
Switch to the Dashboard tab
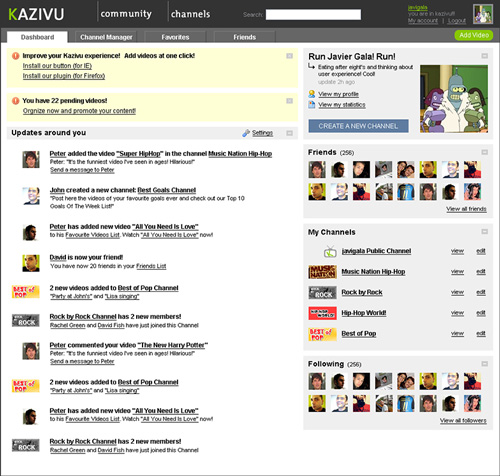pyautogui.click(x=37, y=37)
